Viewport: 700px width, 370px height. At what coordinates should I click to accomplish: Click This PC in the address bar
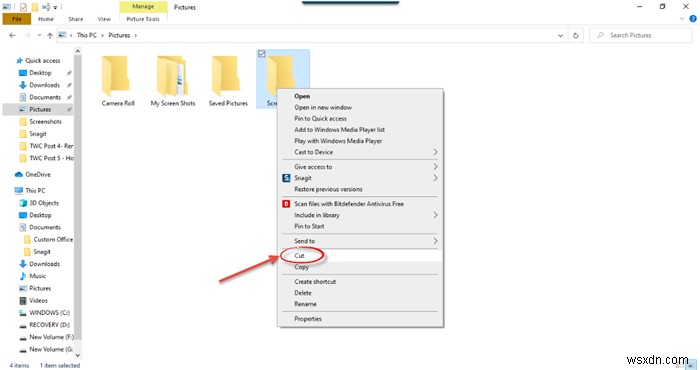tap(87, 35)
